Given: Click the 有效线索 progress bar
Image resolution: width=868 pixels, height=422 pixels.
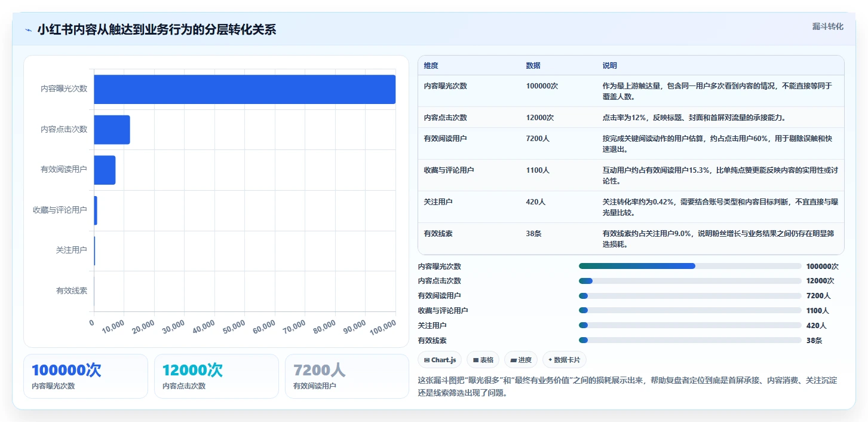Looking at the screenshot, I should [690, 340].
